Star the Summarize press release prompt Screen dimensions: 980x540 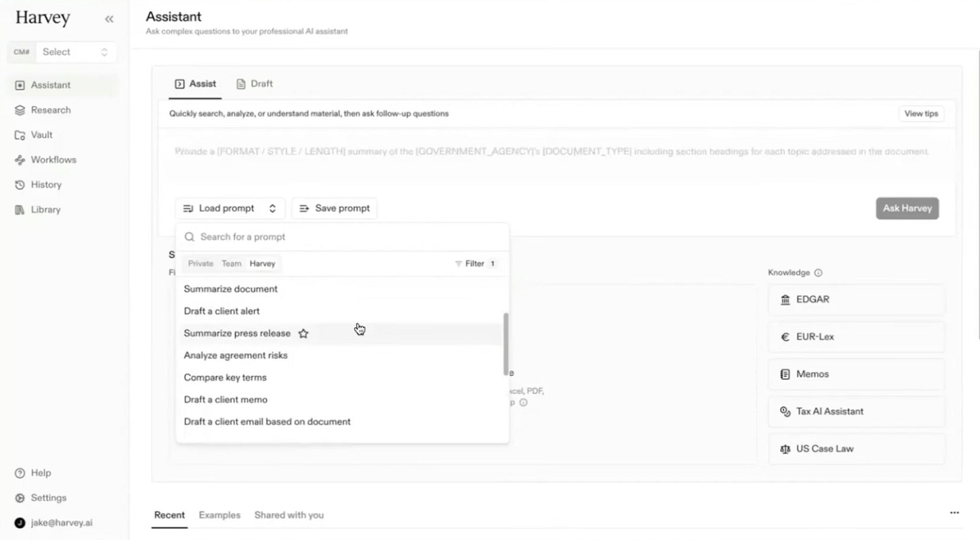click(304, 334)
